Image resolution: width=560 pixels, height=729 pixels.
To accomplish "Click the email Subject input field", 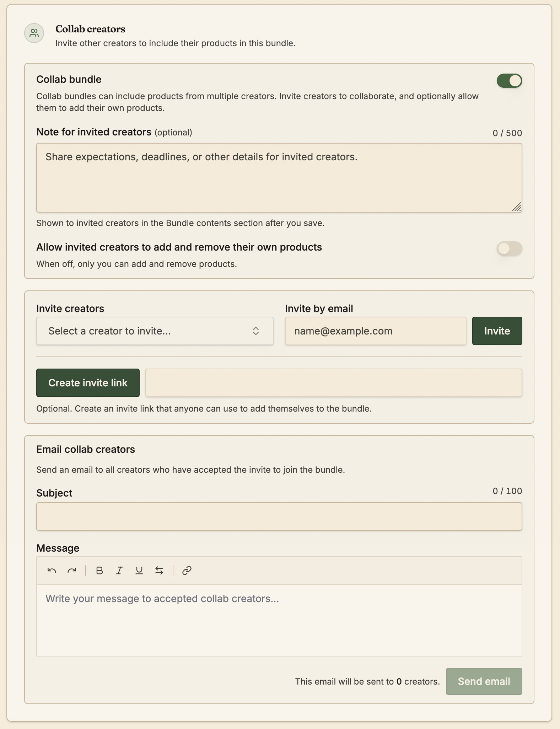I will click(x=279, y=516).
